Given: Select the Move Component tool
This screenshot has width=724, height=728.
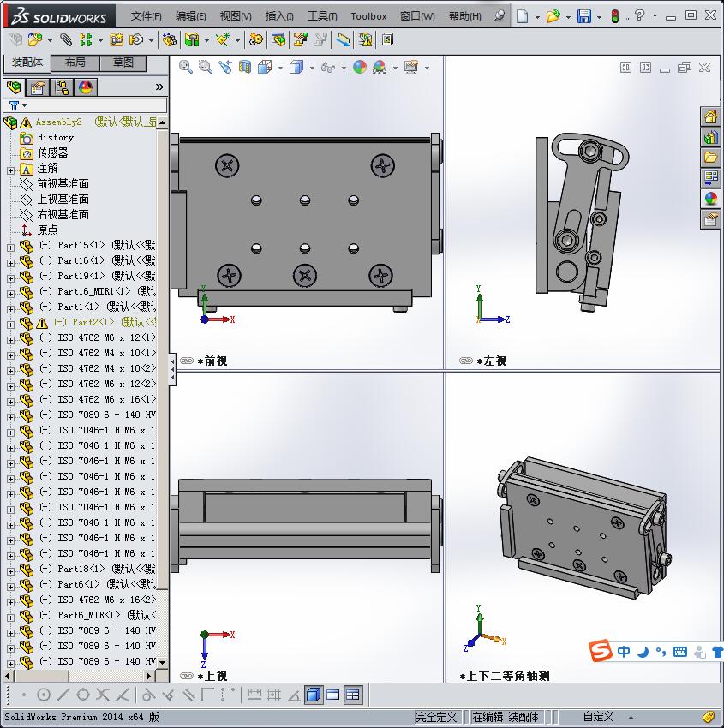Looking at the screenshot, I should [x=135, y=39].
